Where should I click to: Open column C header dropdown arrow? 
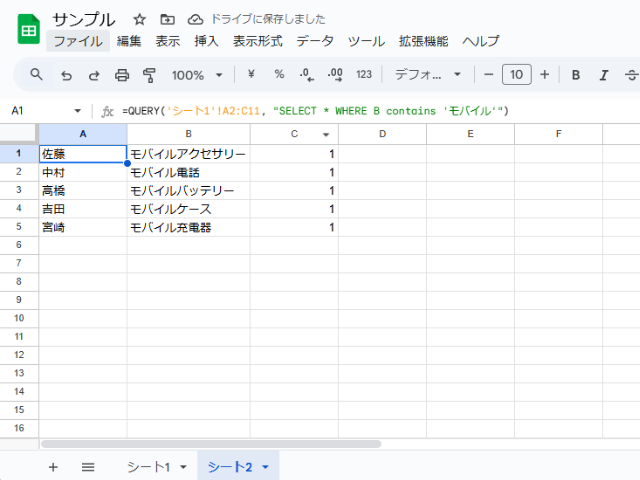326,134
